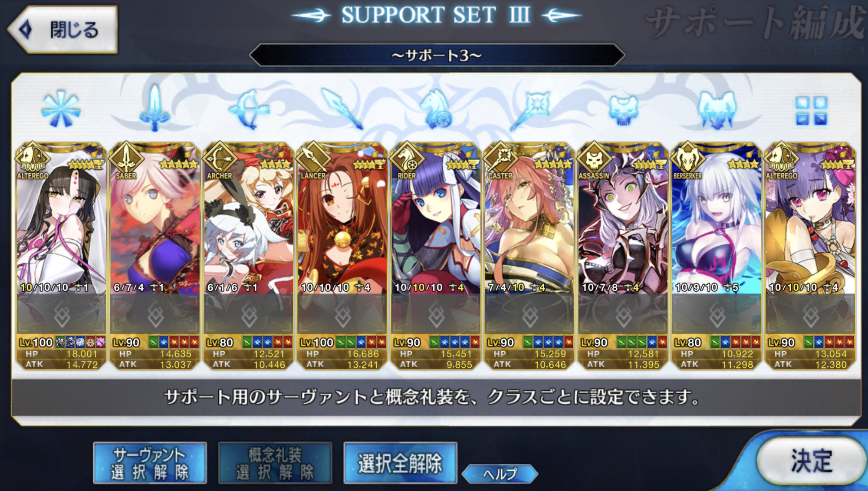Select the All-class snowflake icon

pyautogui.click(x=61, y=109)
